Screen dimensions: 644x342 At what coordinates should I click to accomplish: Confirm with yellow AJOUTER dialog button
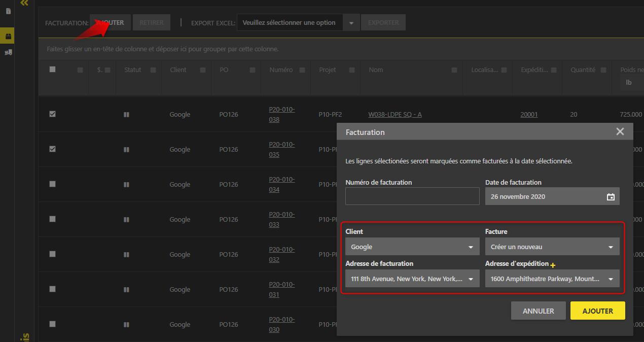tap(598, 311)
